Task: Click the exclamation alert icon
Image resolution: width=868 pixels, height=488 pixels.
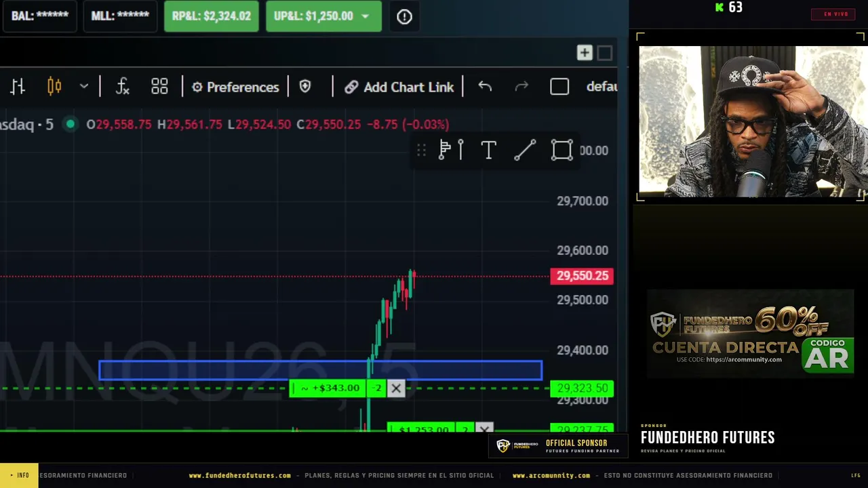Action: click(404, 17)
